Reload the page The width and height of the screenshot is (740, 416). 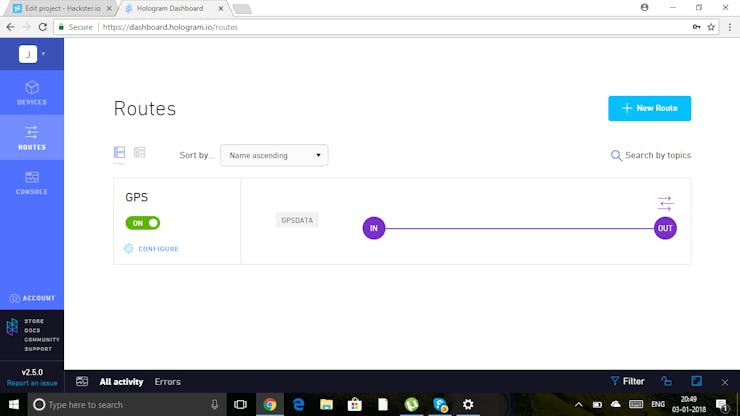click(42, 27)
